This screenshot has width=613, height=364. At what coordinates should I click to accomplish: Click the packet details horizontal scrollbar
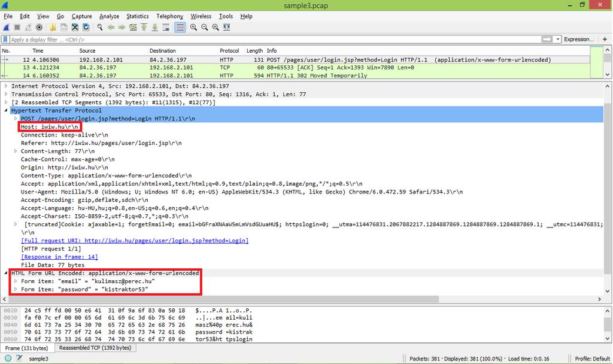pos(224,299)
